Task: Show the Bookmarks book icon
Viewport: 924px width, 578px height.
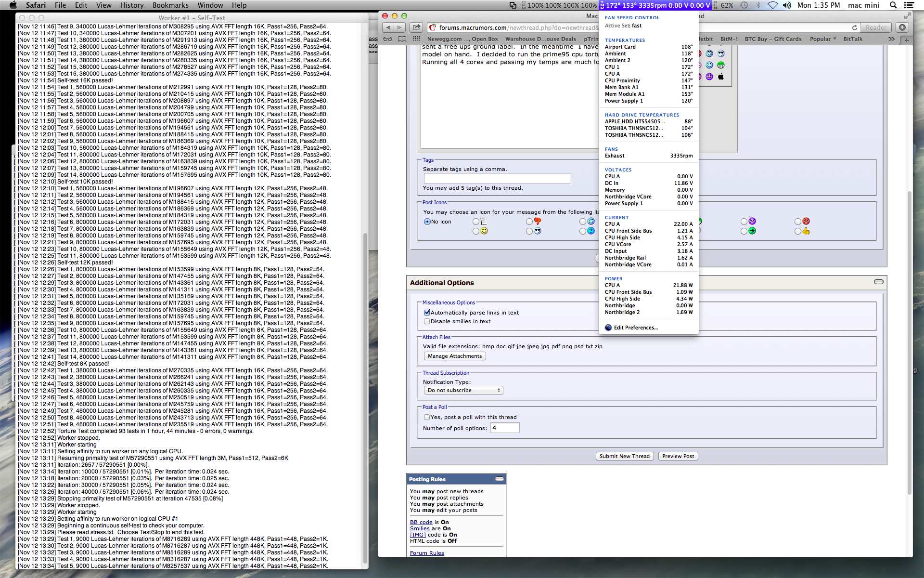Action: click(402, 39)
